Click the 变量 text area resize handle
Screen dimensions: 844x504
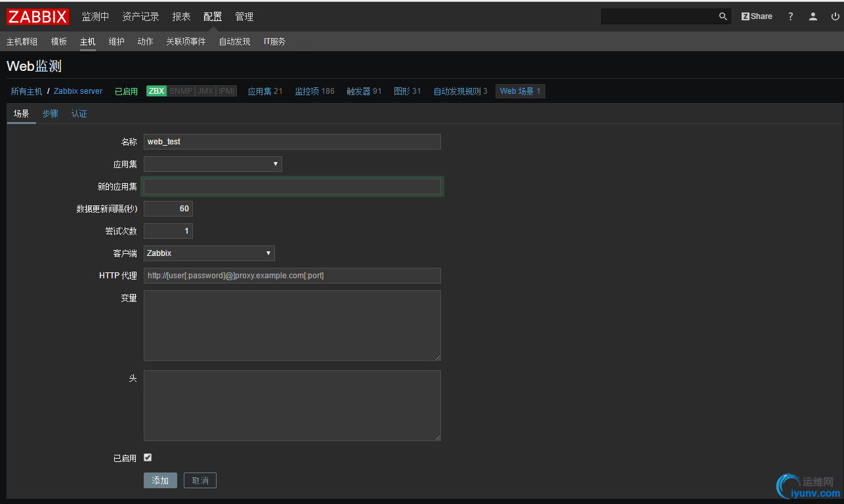(437, 357)
